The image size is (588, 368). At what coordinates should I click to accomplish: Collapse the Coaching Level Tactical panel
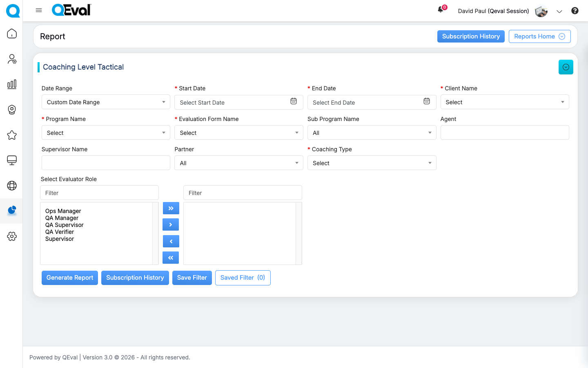566,67
